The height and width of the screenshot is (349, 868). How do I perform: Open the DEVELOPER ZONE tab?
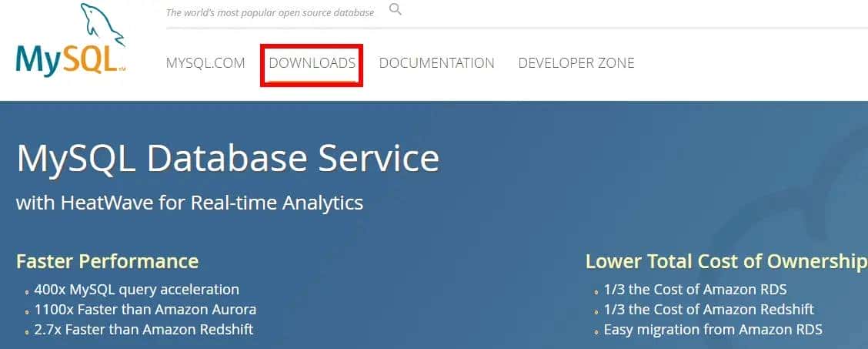(x=576, y=63)
